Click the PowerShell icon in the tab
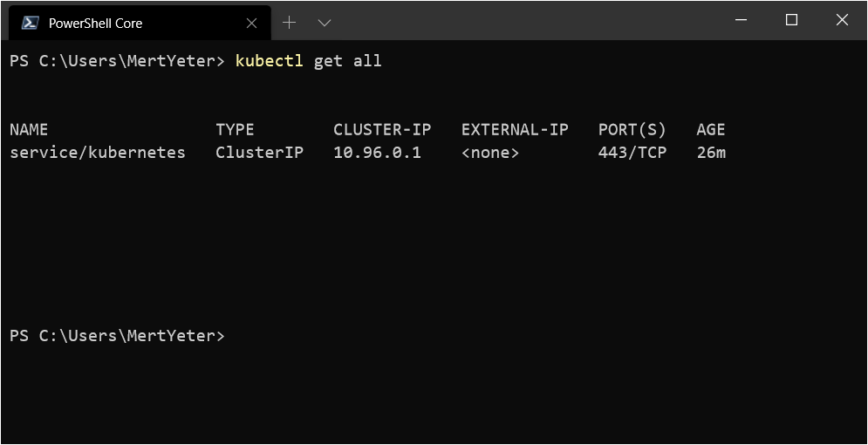The width and height of the screenshot is (868, 445). (x=30, y=23)
